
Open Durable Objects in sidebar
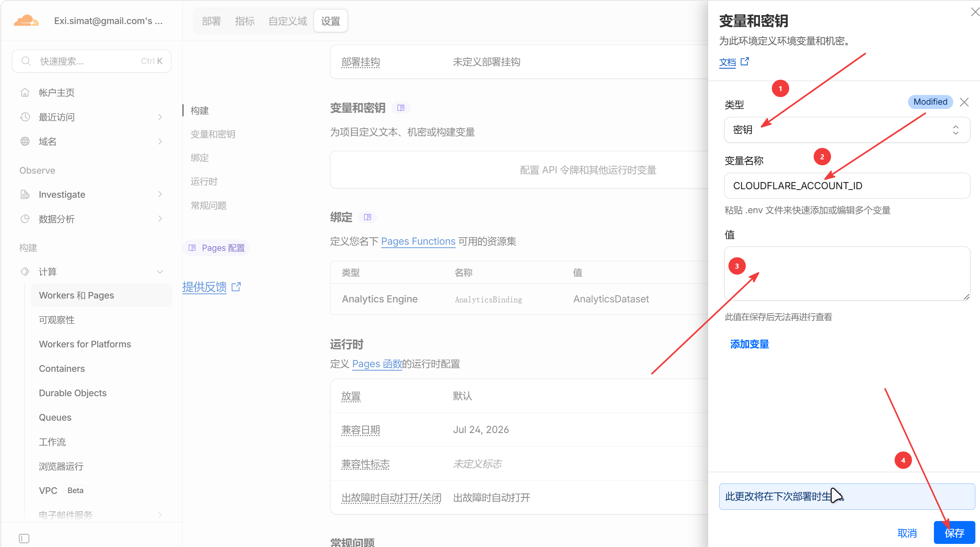tap(72, 393)
